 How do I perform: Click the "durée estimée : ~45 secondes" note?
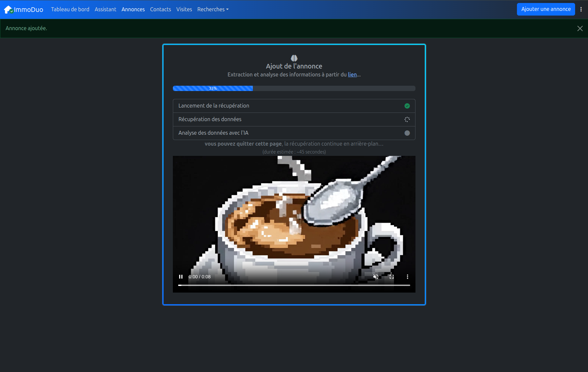pos(294,152)
